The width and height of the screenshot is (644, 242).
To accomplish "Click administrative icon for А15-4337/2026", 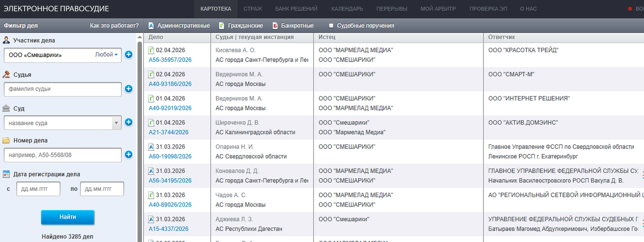I will click(151, 219).
